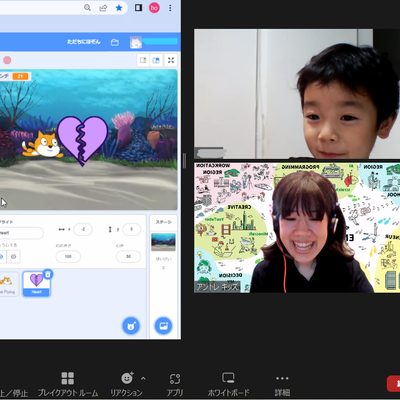Delete the Heart sprite with trash icon
The image size is (400, 400).
click(48, 274)
